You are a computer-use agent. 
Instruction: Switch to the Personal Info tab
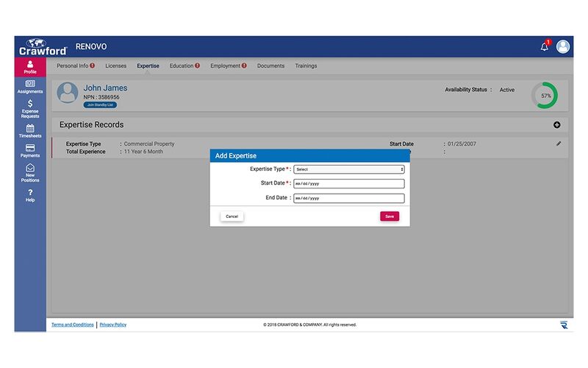click(75, 66)
